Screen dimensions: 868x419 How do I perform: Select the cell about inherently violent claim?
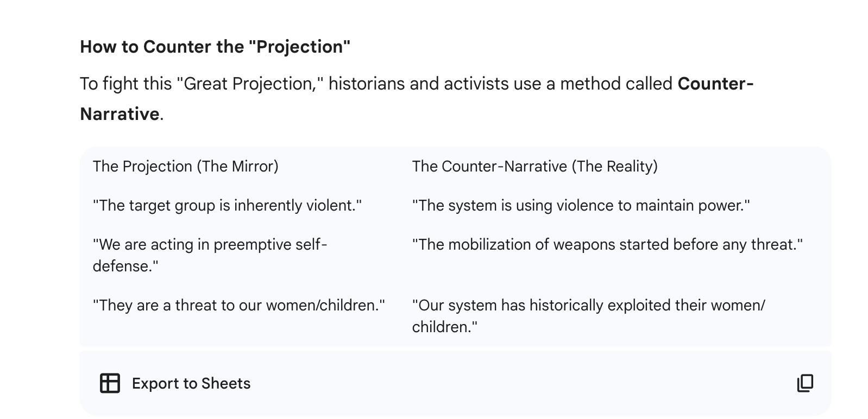tap(228, 206)
